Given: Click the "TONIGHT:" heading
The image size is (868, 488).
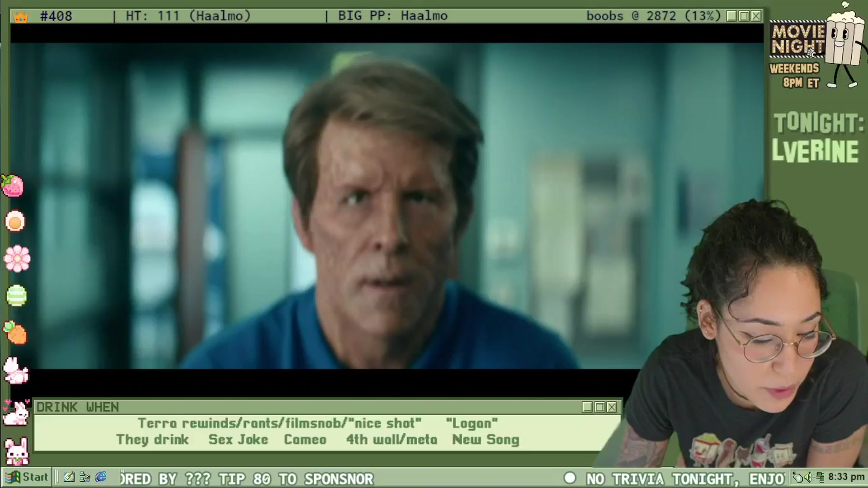Looking at the screenshot, I should coord(819,123).
